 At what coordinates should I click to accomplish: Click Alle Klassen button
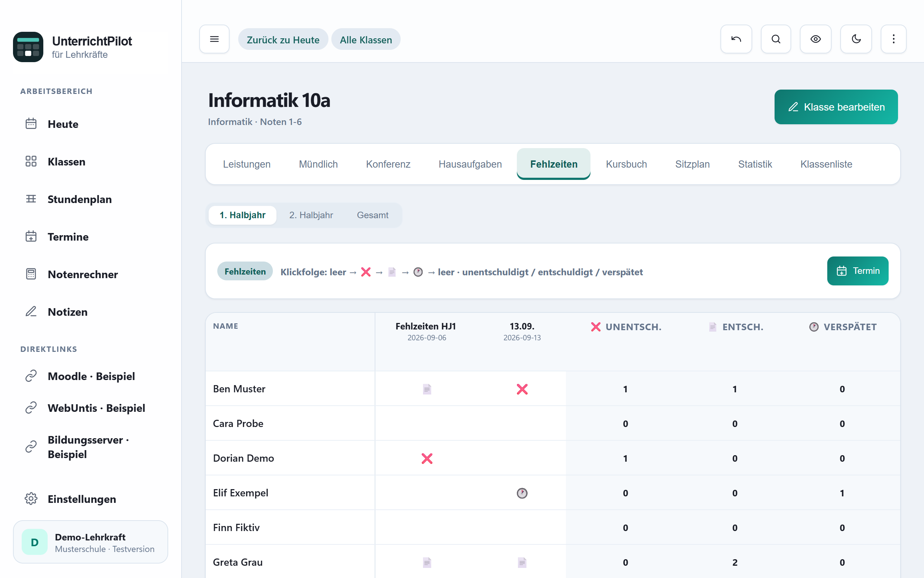pos(366,39)
